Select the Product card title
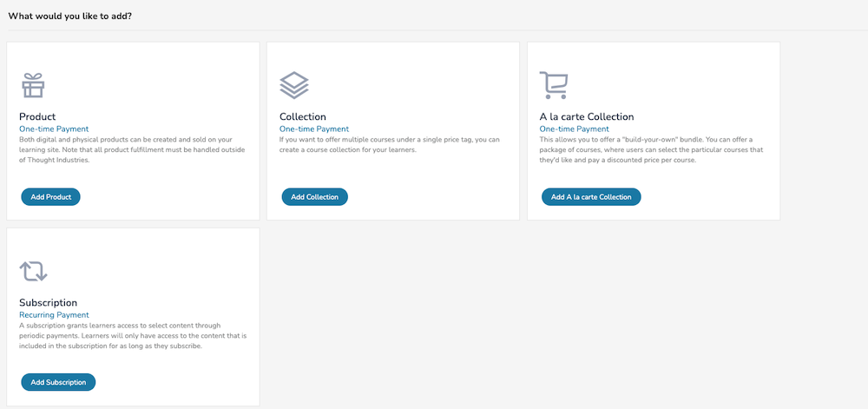 click(37, 116)
